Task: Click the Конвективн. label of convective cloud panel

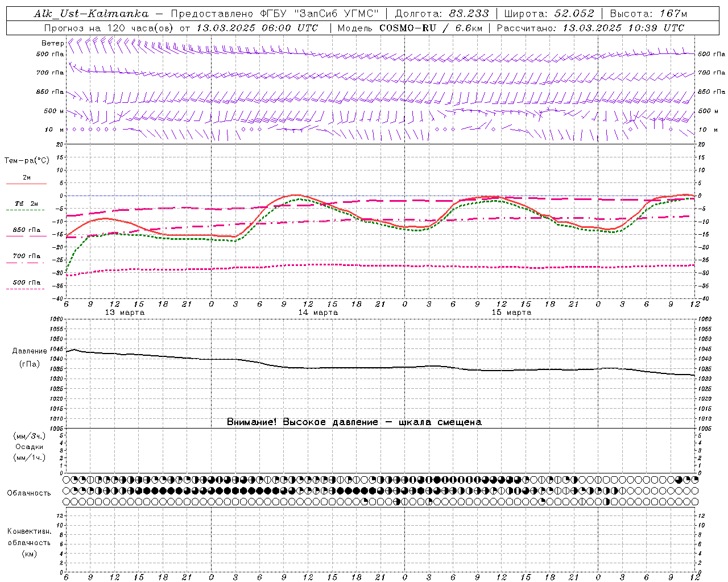Action: pyautogui.click(x=29, y=531)
